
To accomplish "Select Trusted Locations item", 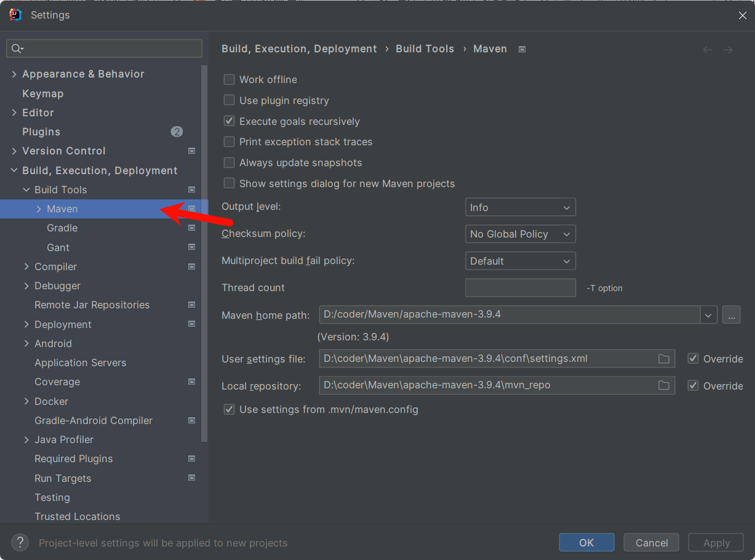I will pos(77,516).
